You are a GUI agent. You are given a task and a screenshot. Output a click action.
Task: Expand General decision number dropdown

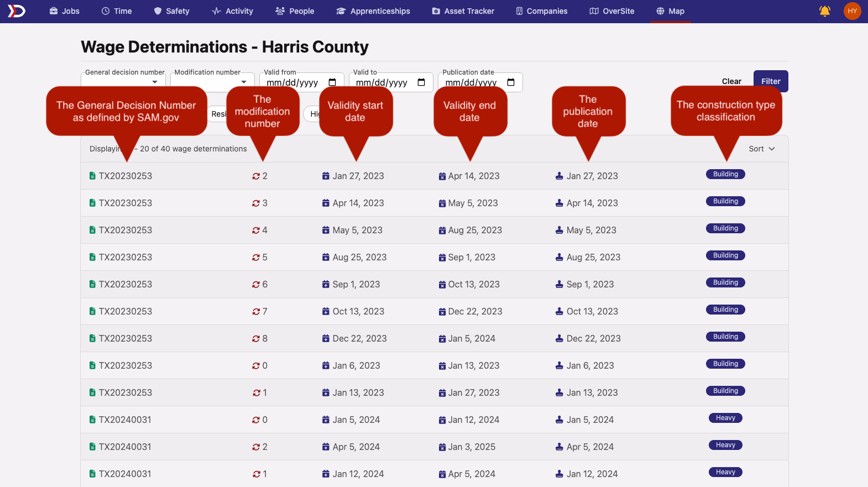coord(155,82)
